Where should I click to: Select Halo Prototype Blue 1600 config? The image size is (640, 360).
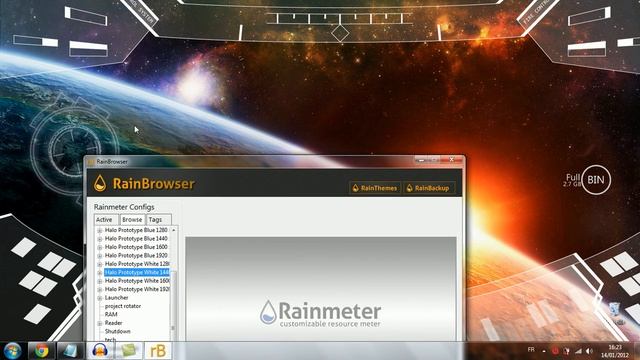[x=136, y=247]
